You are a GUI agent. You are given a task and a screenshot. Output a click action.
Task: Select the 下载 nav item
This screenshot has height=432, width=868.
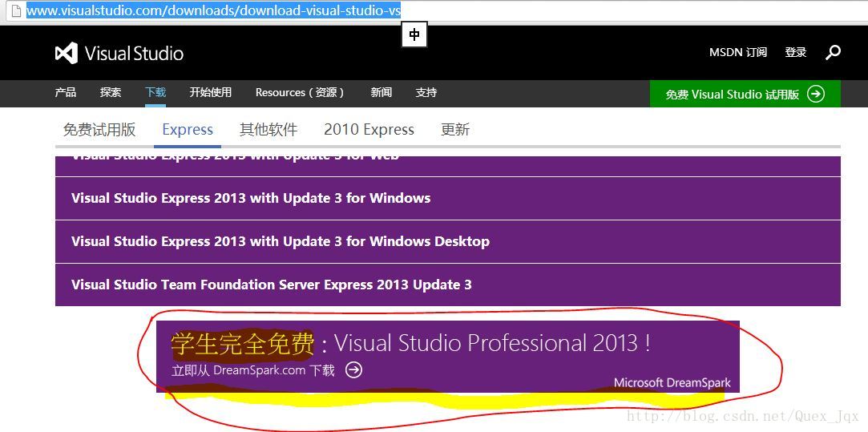click(x=155, y=92)
